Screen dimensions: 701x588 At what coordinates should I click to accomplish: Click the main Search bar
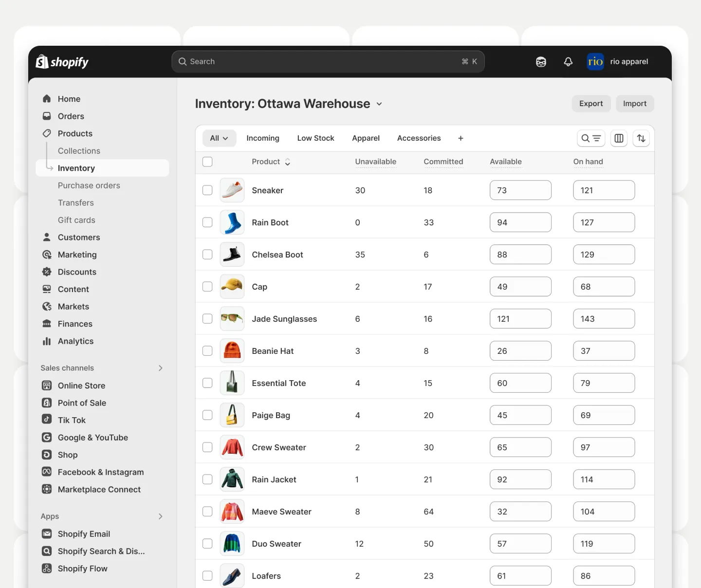(328, 62)
